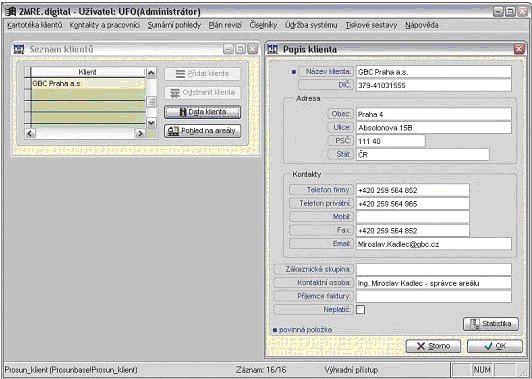This screenshot has width=532, height=379.
Task: Open the Číselníky menu
Action: pyautogui.click(x=263, y=25)
